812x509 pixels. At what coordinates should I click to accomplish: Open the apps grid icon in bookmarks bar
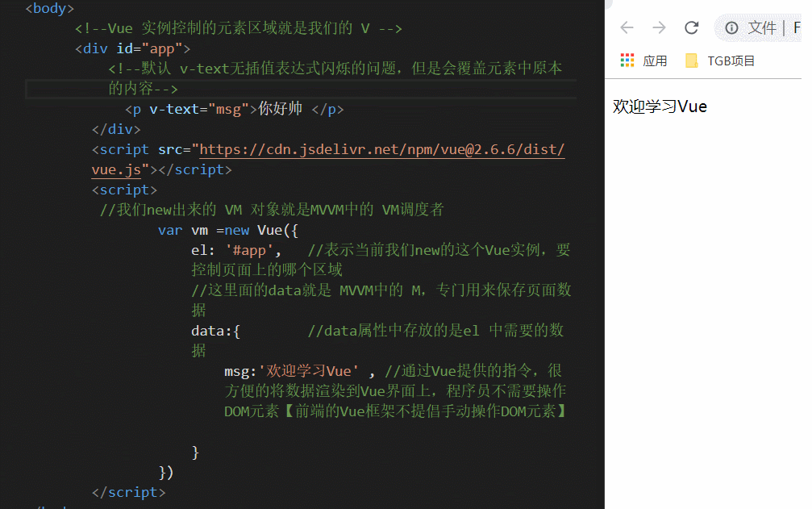tap(627, 60)
